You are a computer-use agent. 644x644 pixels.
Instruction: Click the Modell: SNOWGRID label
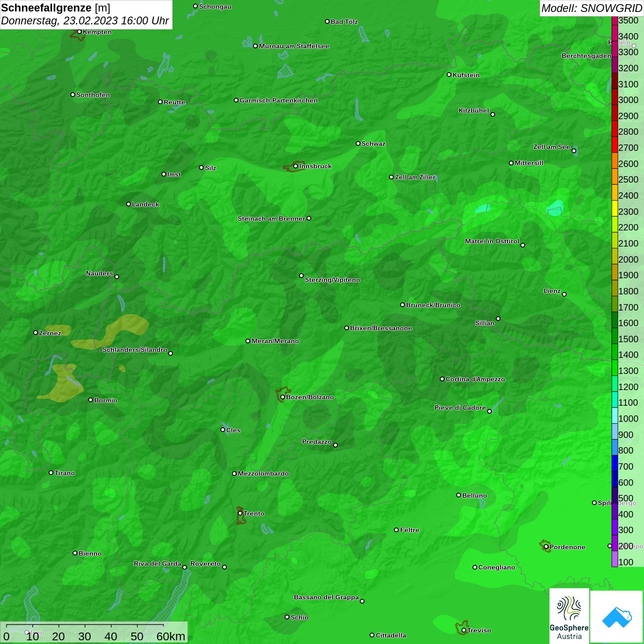coord(592,8)
